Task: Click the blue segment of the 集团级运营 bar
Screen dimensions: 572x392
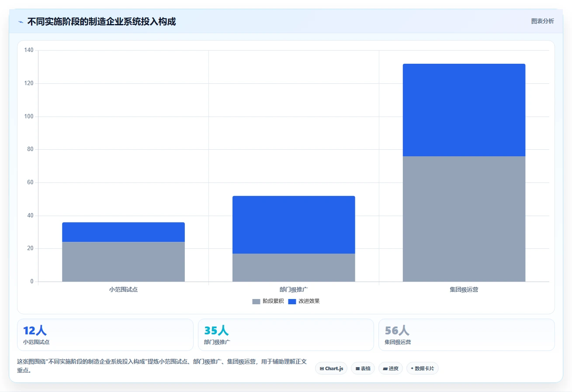Action: [x=464, y=110]
